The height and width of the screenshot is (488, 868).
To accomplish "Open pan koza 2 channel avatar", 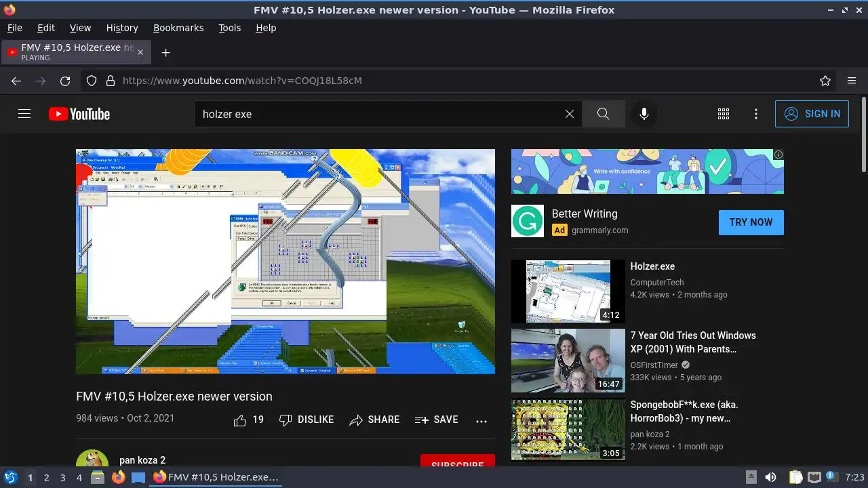I will tap(92, 459).
